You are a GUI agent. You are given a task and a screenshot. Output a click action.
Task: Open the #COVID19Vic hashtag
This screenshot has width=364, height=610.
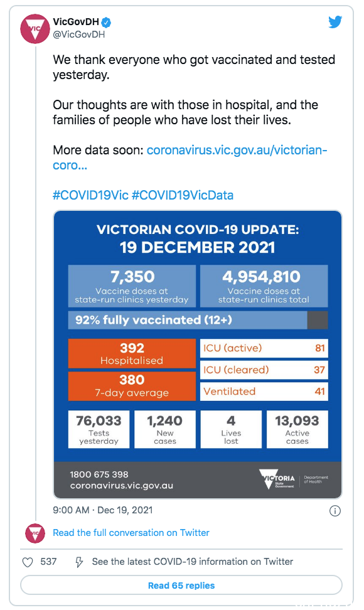90,195
